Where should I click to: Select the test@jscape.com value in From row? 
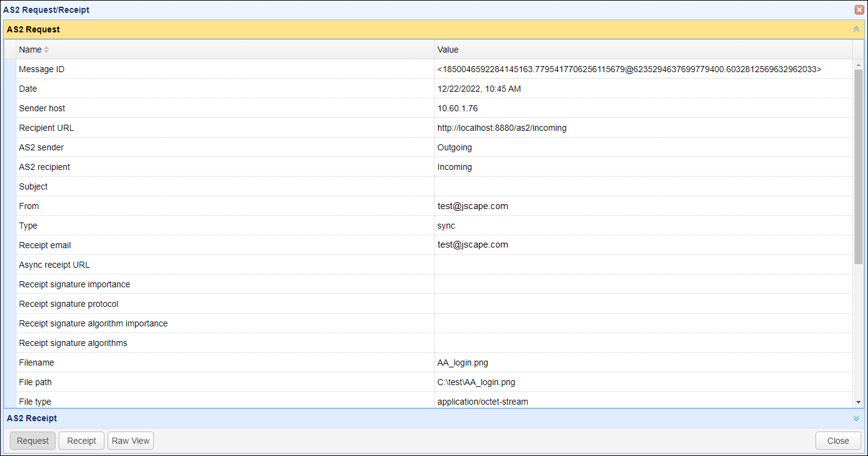[x=473, y=206]
